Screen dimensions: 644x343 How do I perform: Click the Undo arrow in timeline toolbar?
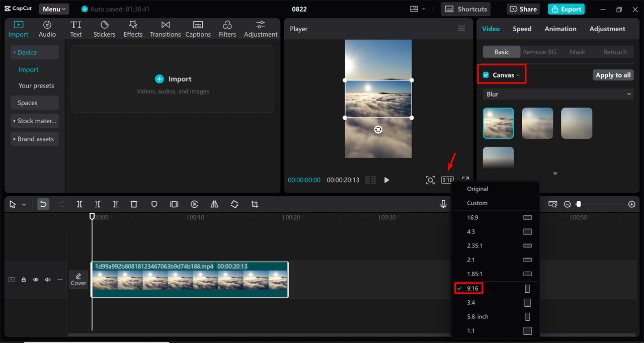tap(43, 204)
